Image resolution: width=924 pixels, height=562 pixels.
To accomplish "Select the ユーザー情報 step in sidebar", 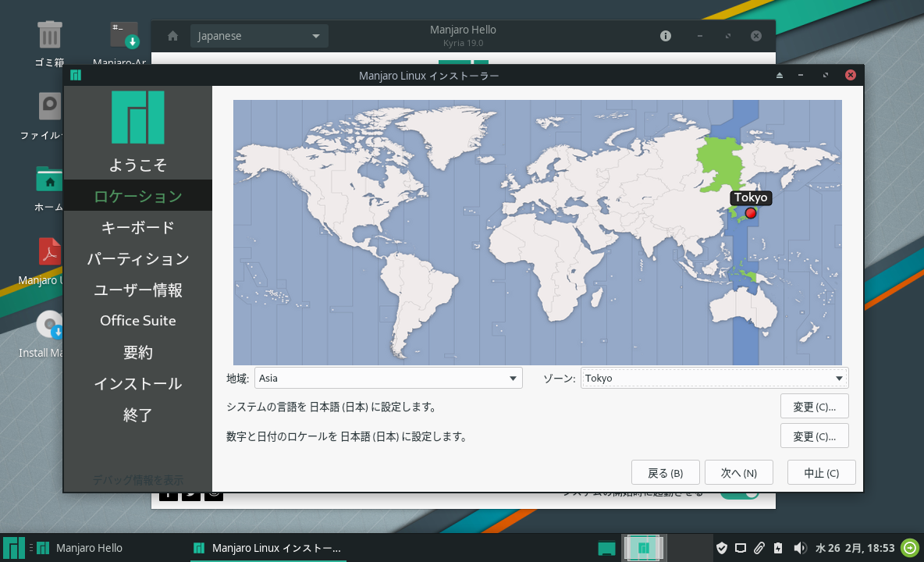I will [138, 290].
